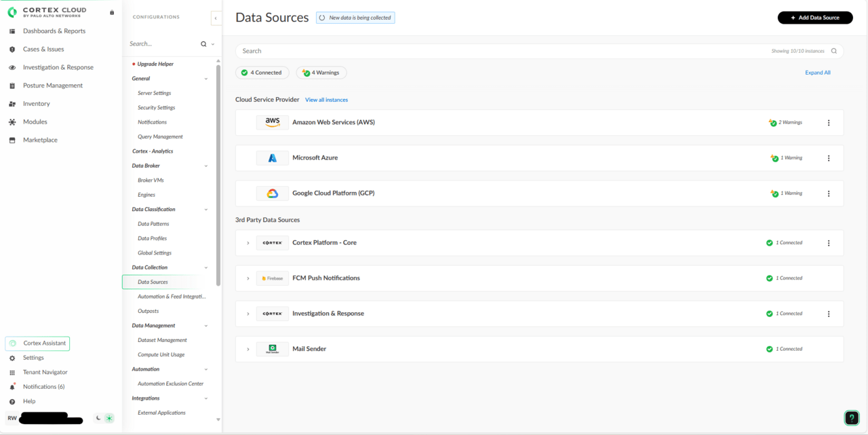The image size is (868, 435).
Task: Click the Add Data Source button
Action: click(815, 18)
